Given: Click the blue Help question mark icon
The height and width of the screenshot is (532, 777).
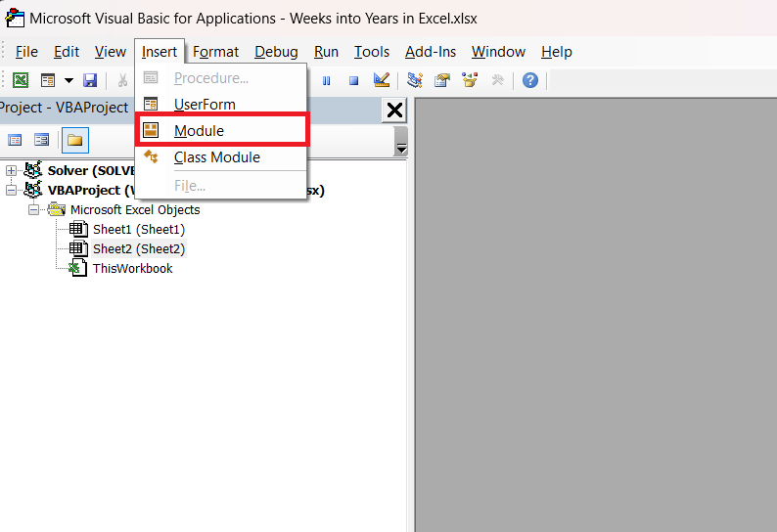Looking at the screenshot, I should (530, 80).
